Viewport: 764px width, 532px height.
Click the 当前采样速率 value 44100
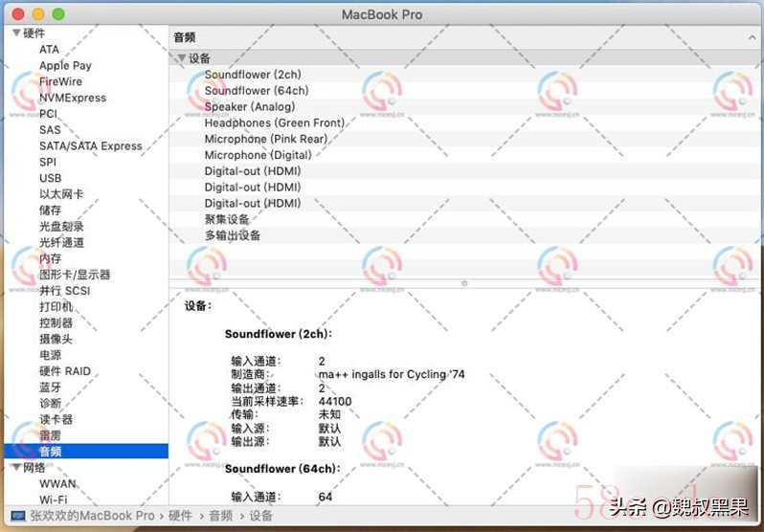[x=335, y=402]
